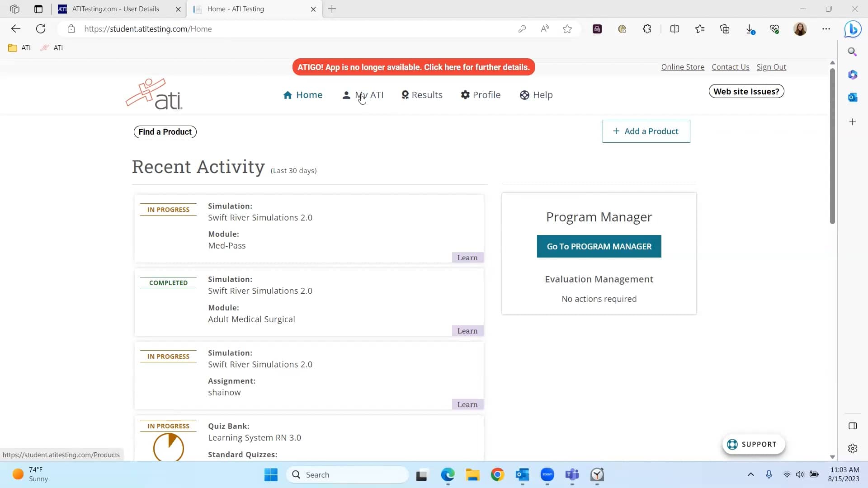Open the Extensions puzzle icon

(x=646, y=28)
